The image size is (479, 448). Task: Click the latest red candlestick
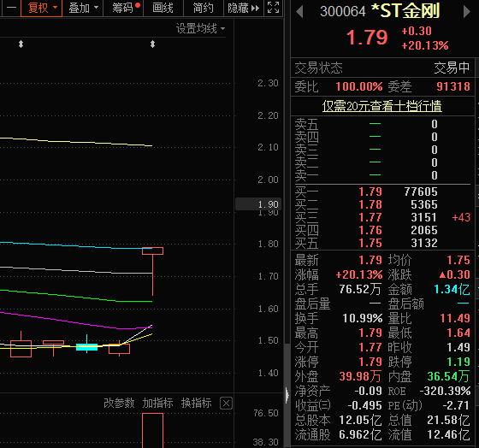pos(152,251)
